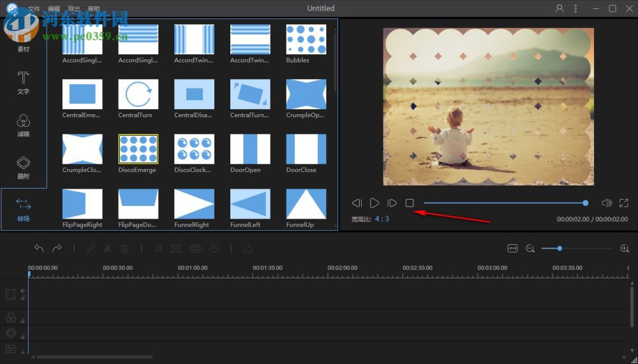The image size is (638, 364).
Task: Open the 4:3 aspect ratio selector
Action: tap(382, 219)
